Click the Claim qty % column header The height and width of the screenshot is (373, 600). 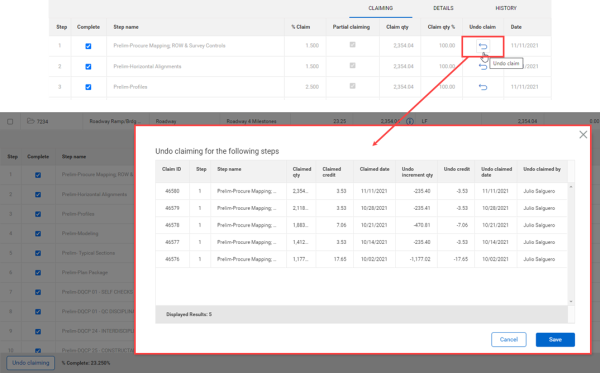[441, 27]
